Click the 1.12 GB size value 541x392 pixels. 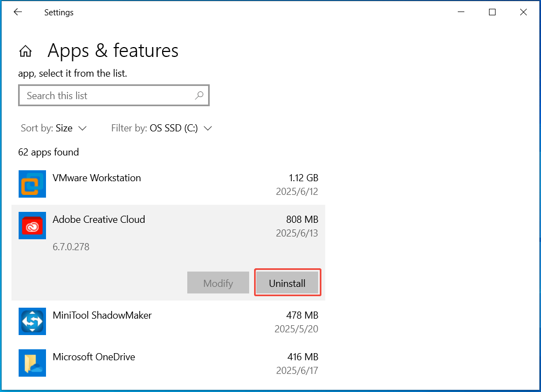pos(303,178)
